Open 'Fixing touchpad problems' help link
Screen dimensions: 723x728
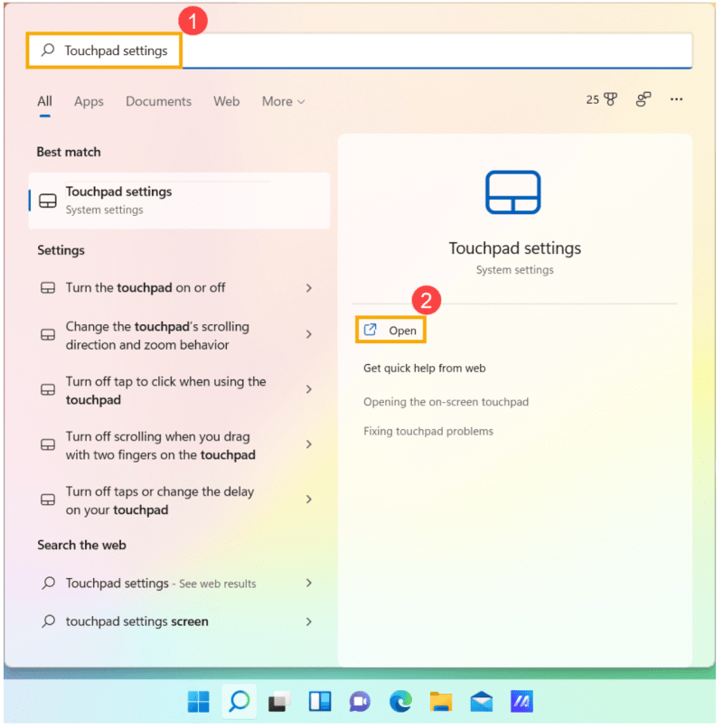click(x=428, y=432)
